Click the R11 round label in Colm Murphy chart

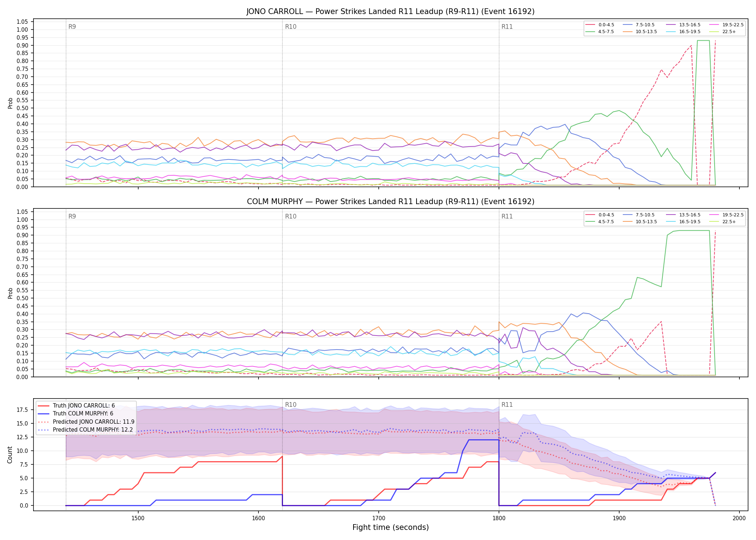507,216
